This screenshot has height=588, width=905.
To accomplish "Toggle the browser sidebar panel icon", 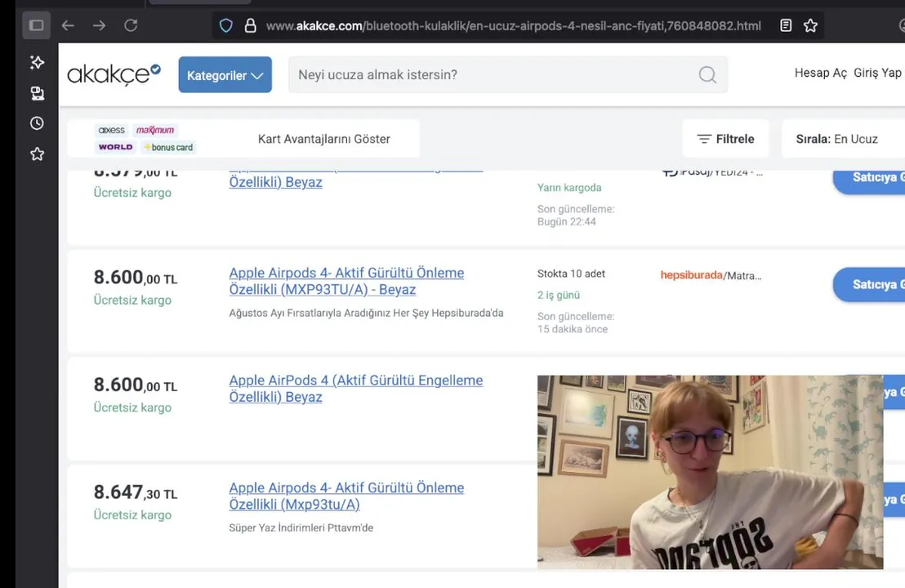I will coord(37,25).
